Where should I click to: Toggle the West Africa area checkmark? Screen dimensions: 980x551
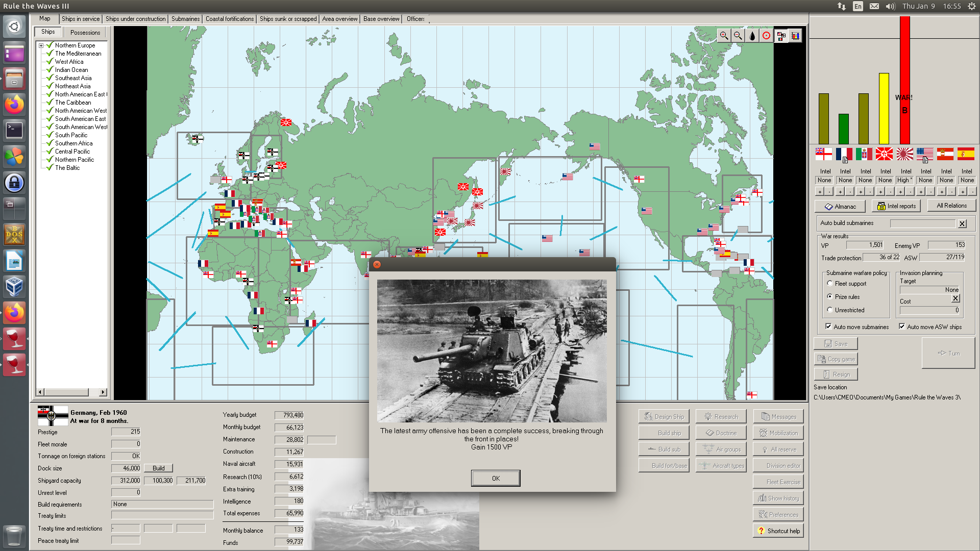click(50, 61)
